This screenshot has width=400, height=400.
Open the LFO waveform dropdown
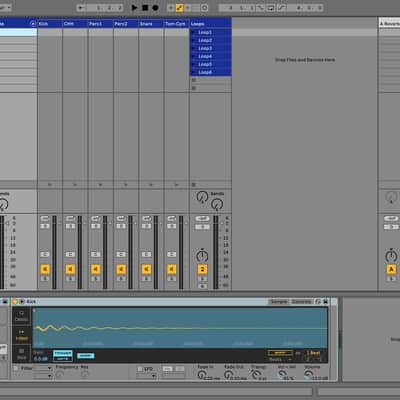146,376
